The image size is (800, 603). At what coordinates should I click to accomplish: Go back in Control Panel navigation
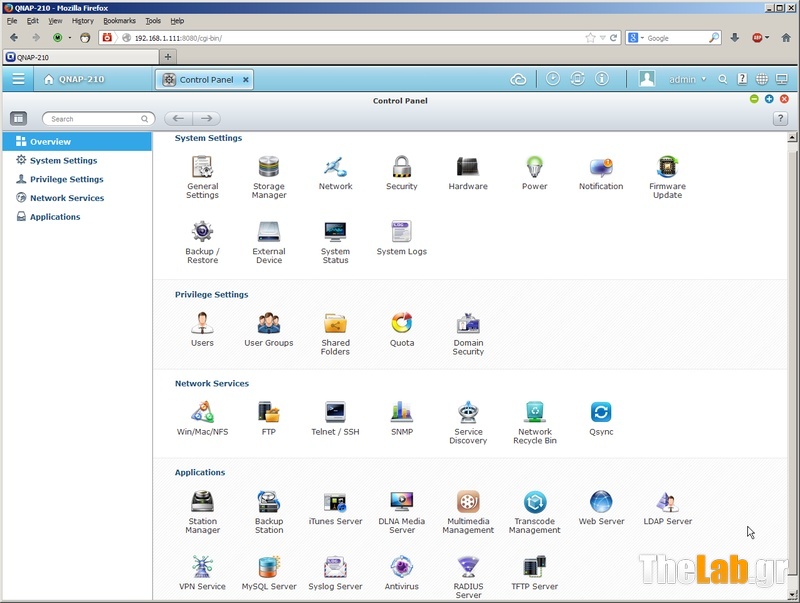(178, 119)
